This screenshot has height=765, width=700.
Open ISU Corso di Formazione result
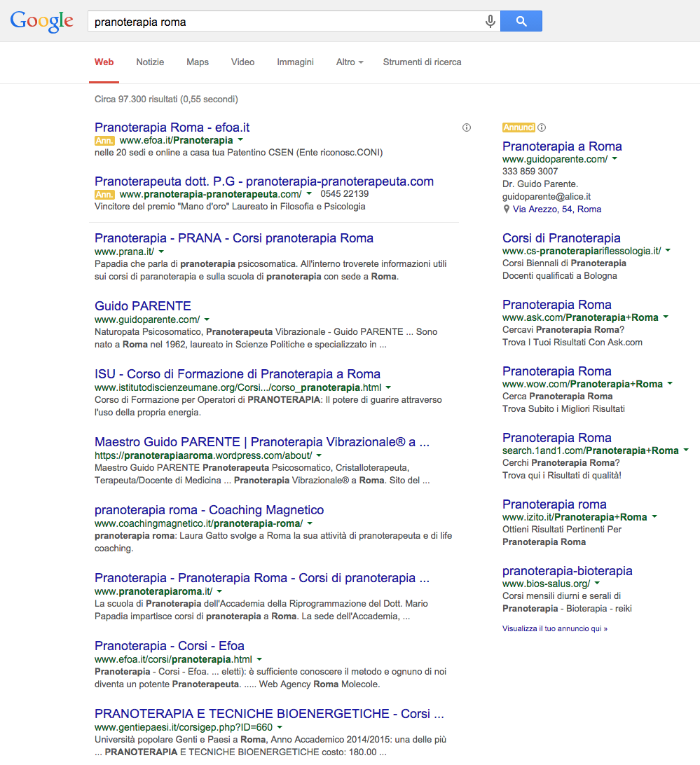click(x=238, y=373)
